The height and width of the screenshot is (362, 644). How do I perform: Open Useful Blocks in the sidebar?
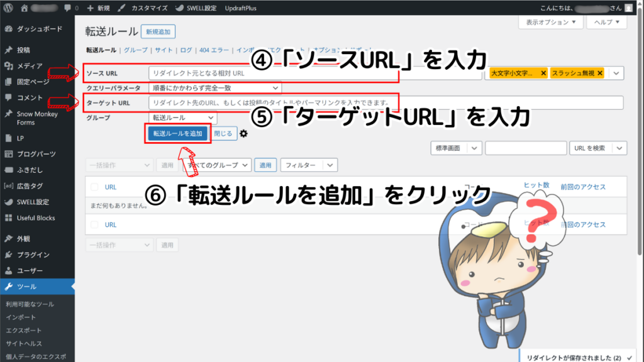tap(37, 218)
